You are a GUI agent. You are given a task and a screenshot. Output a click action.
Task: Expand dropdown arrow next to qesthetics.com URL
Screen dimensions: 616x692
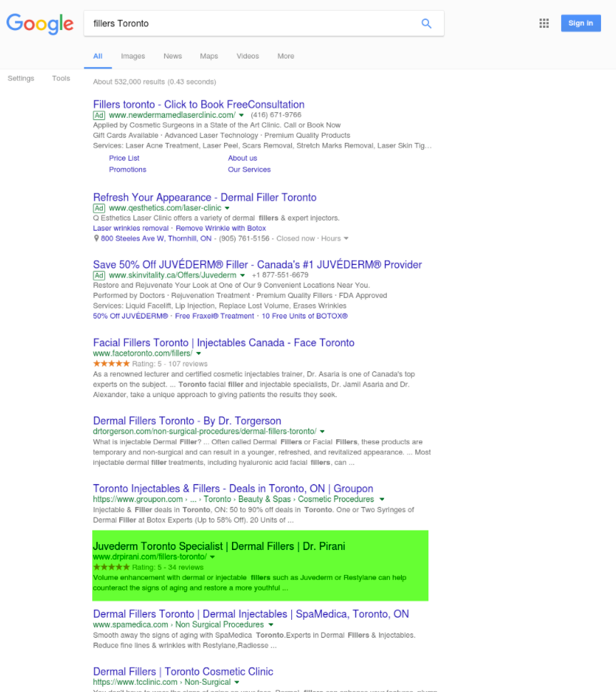click(x=227, y=209)
